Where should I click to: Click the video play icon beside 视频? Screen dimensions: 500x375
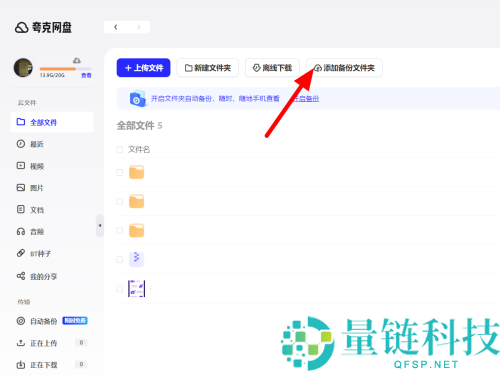tap(21, 166)
